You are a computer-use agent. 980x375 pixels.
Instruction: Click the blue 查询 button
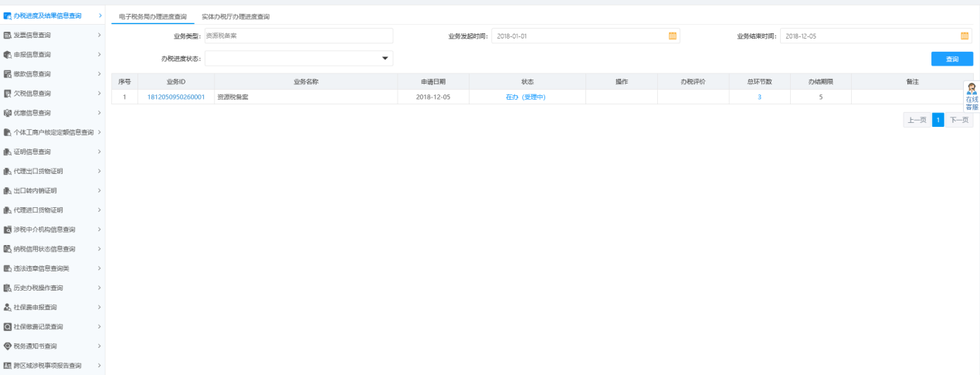click(x=951, y=59)
